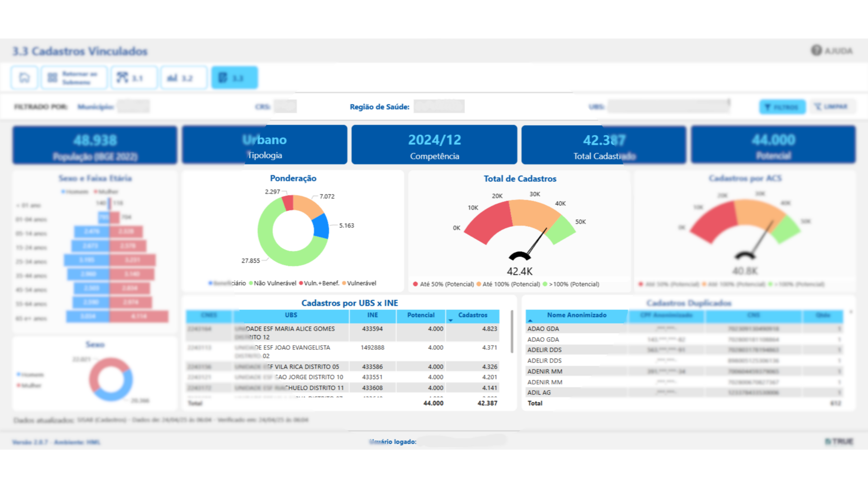This screenshot has width=868, height=488.
Task: Click the LIMPAR clear filters button
Action: [832, 107]
